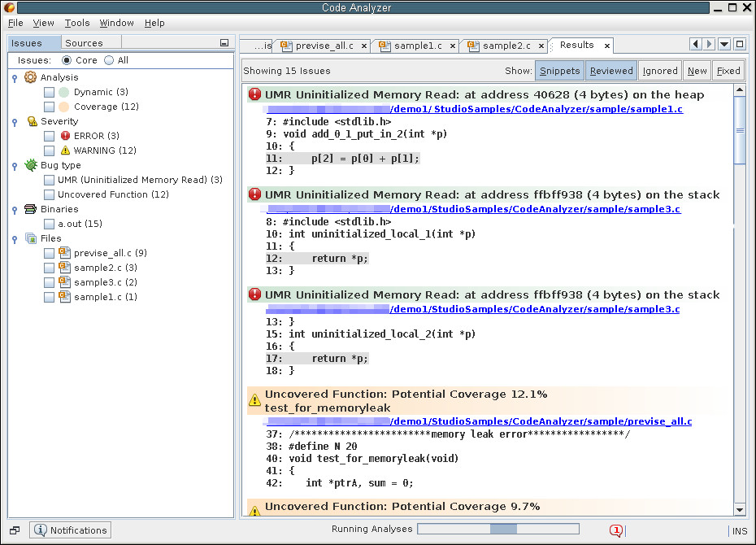Collapse the Analysis tree section
The image size is (756, 545).
point(15,78)
